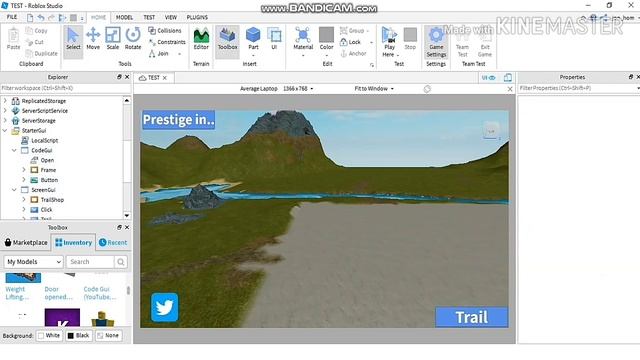
Task: Click Duplicate in Clipboard group
Action: pos(42,53)
